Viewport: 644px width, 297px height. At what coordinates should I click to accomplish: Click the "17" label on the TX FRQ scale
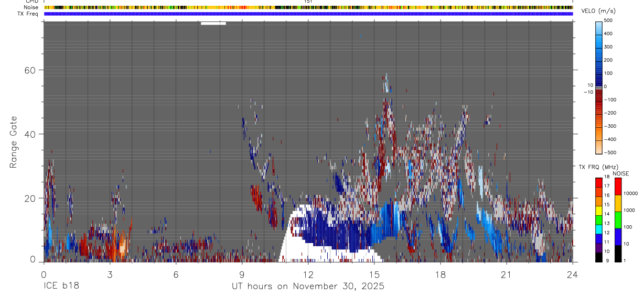point(607,186)
